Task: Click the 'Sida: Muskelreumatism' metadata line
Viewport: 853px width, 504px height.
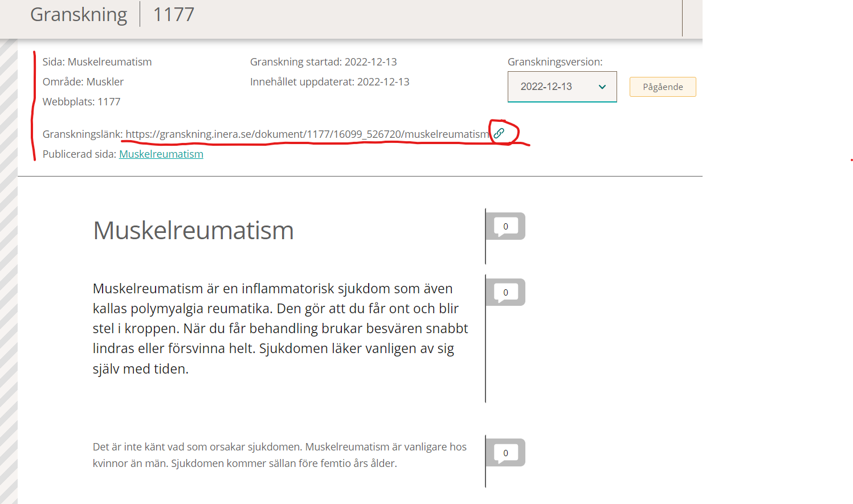Action: pos(97,62)
